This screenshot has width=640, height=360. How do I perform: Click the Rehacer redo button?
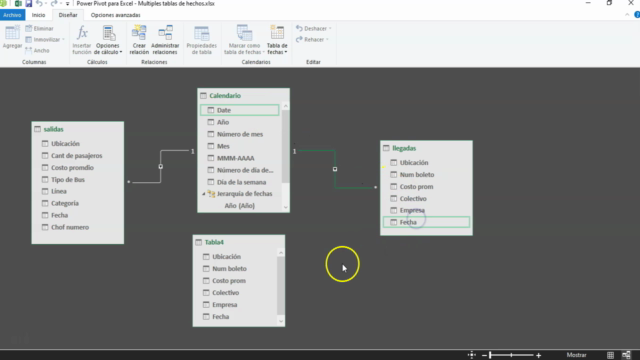point(312,40)
